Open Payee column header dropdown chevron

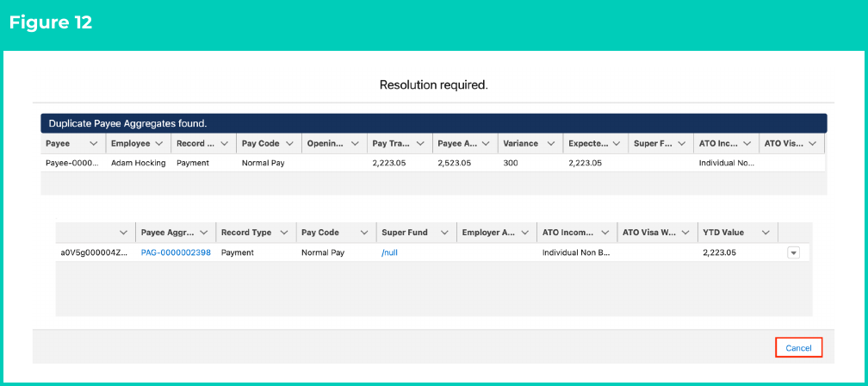tap(94, 143)
